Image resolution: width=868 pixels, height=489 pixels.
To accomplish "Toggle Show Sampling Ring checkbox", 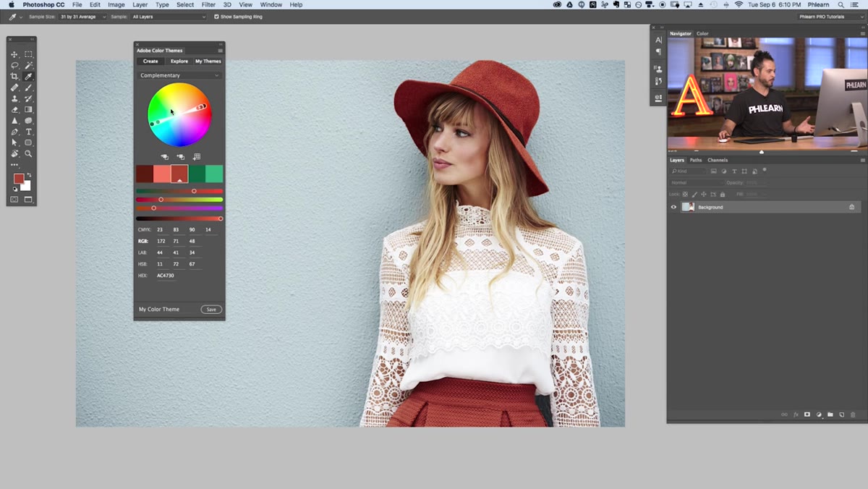I will [216, 16].
